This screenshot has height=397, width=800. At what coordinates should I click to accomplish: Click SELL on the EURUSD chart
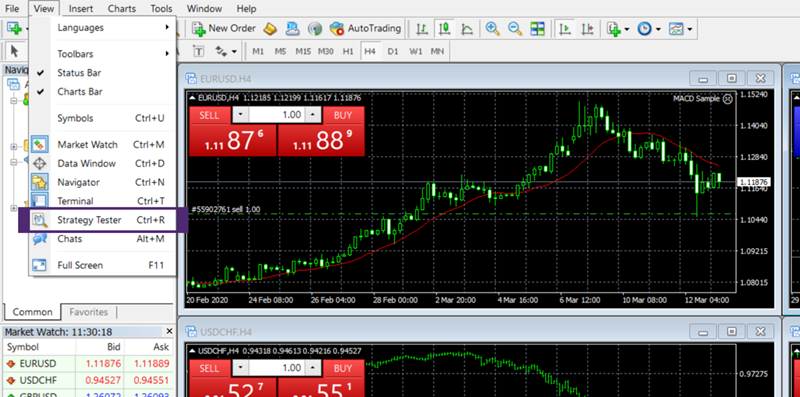pyautogui.click(x=208, y=115)
